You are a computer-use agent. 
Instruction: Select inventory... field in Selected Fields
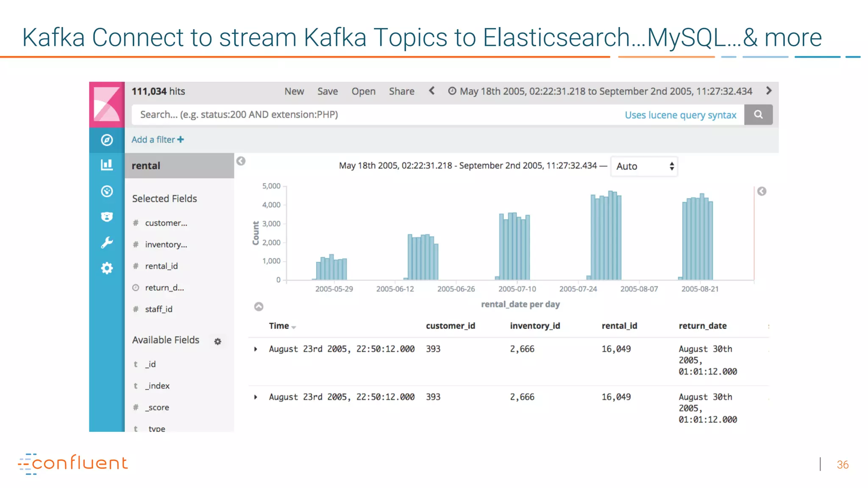click(166, 244)
